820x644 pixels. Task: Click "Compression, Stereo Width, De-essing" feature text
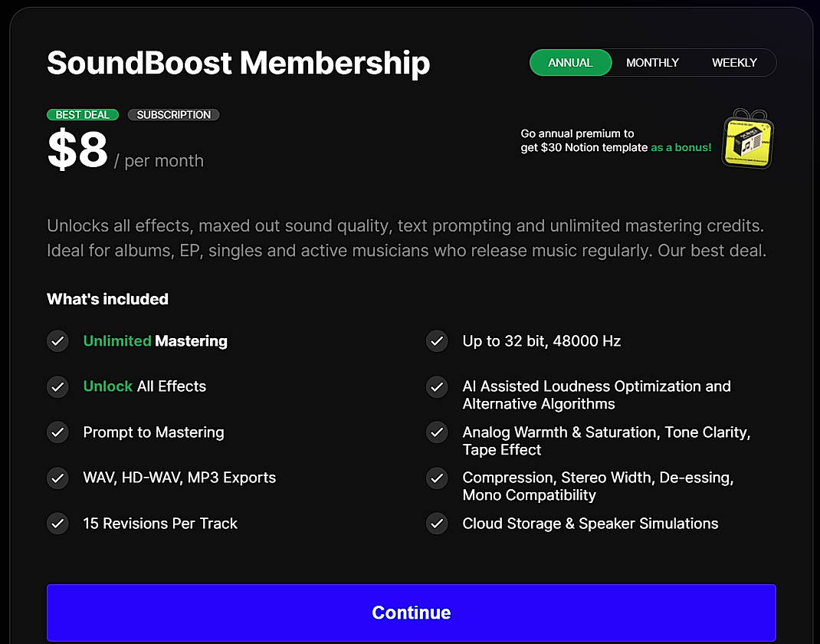point(599,486)
